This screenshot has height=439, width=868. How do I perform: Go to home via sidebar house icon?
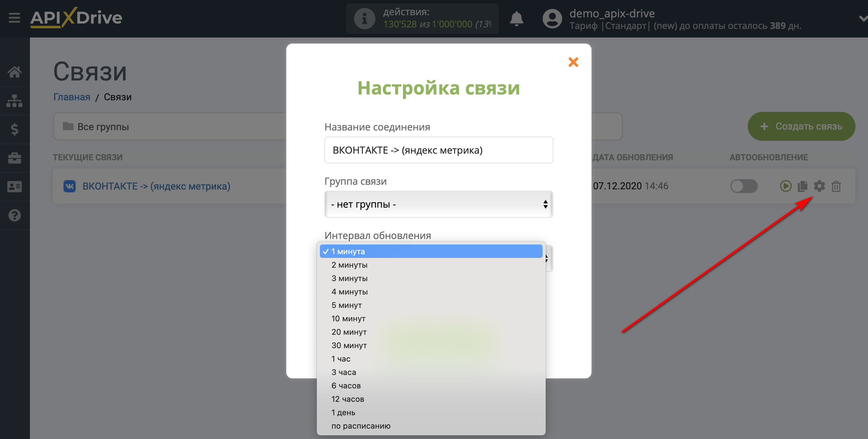[x=14, y=72]
